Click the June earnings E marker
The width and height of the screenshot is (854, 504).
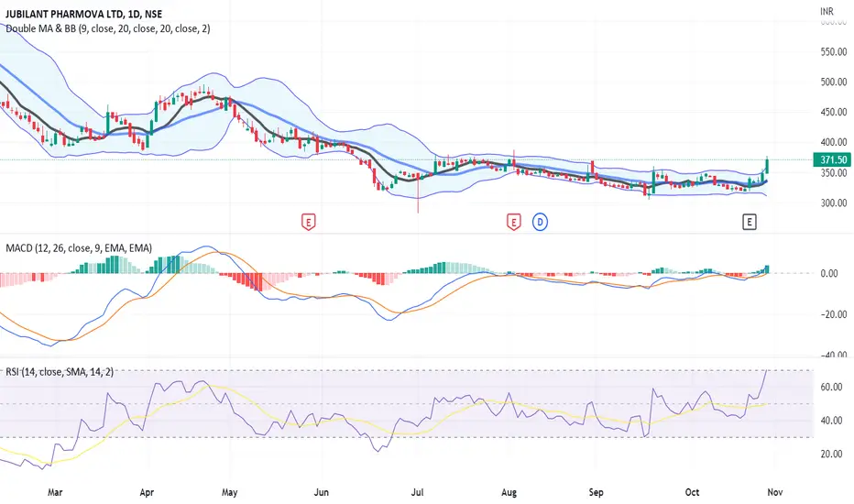pyautogui.click(x=308, y=222)
